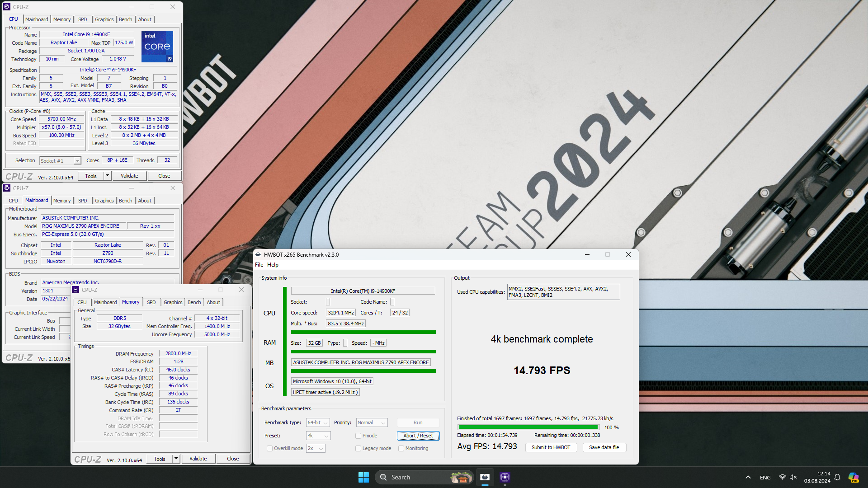This screenshot has width=868, height=488.
Task: Click the Run button in HWBOT
Action: pos(418,422)
